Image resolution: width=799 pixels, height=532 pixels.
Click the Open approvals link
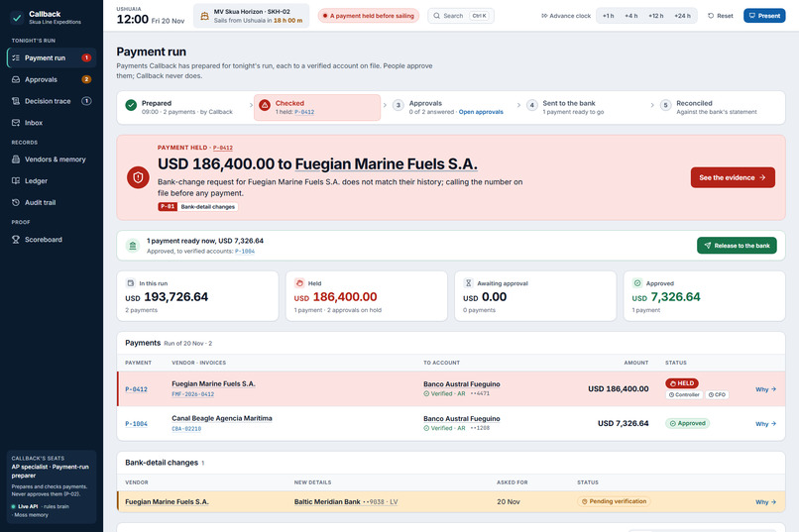coord(481,112)
